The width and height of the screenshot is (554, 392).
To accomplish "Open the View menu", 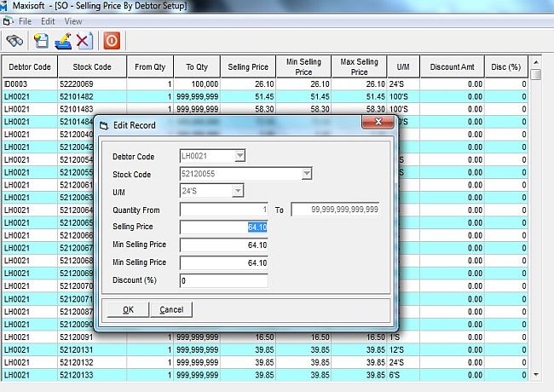I will [x=73, y=20].
